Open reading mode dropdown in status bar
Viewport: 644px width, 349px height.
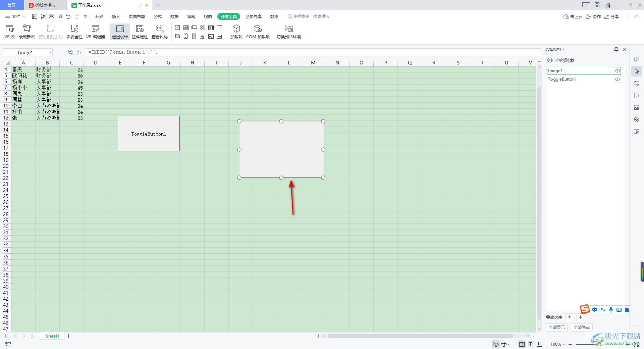click(509, 344)
